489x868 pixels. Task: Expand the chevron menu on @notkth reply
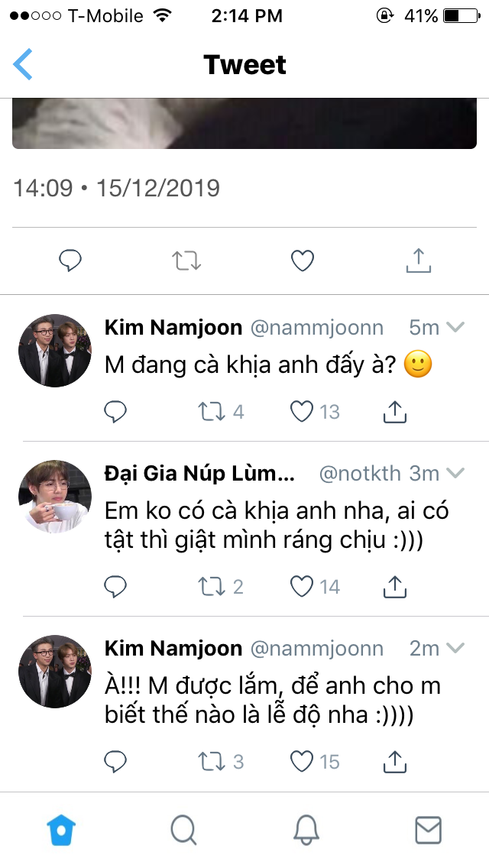point(455,473)
